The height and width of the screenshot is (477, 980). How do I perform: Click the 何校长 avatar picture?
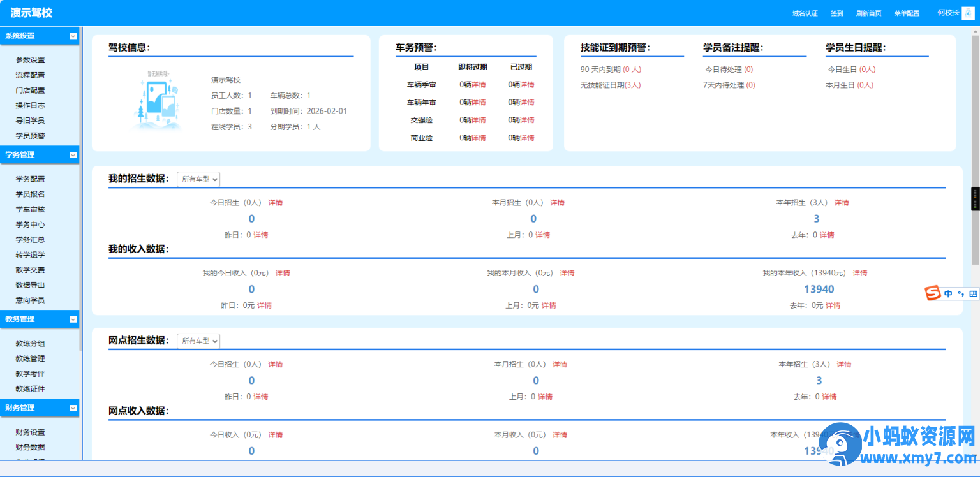(x=968, y=12)
